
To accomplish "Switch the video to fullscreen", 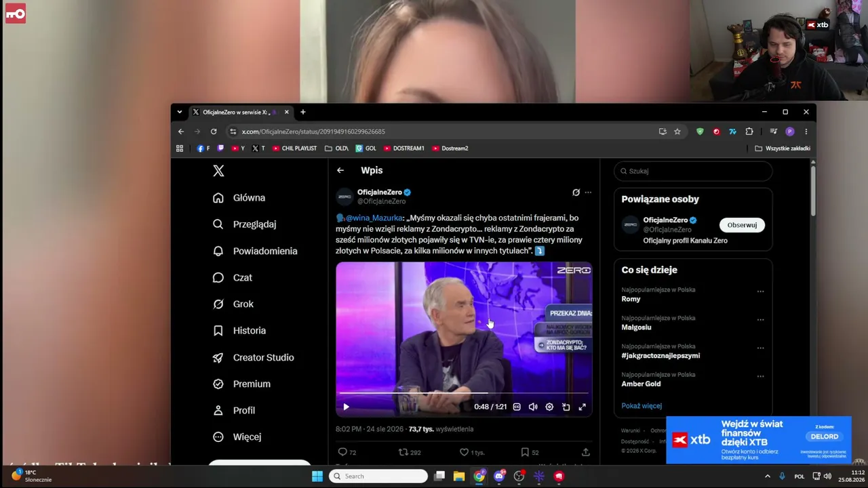I will pos(582,407).
